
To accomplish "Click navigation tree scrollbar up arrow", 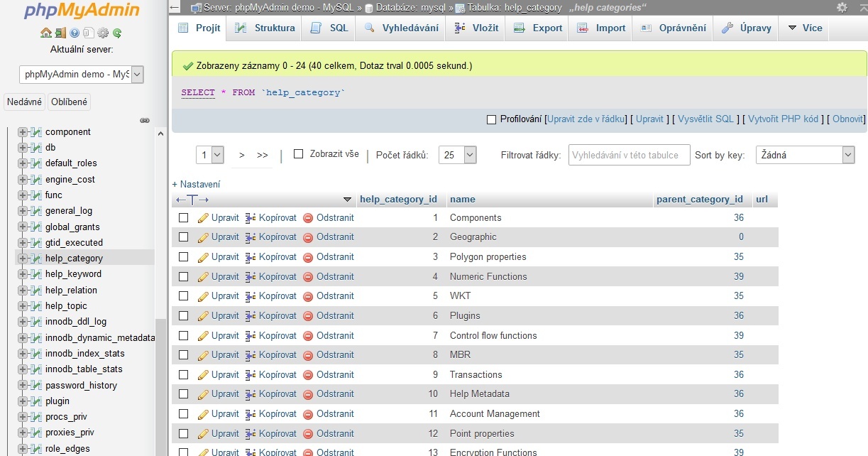I will click(x=160, y=133).
